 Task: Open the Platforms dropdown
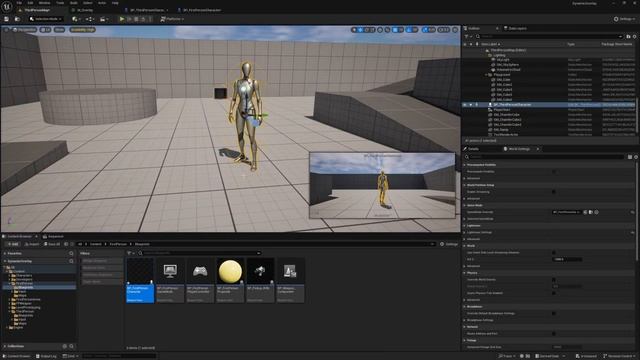[172, 19]
